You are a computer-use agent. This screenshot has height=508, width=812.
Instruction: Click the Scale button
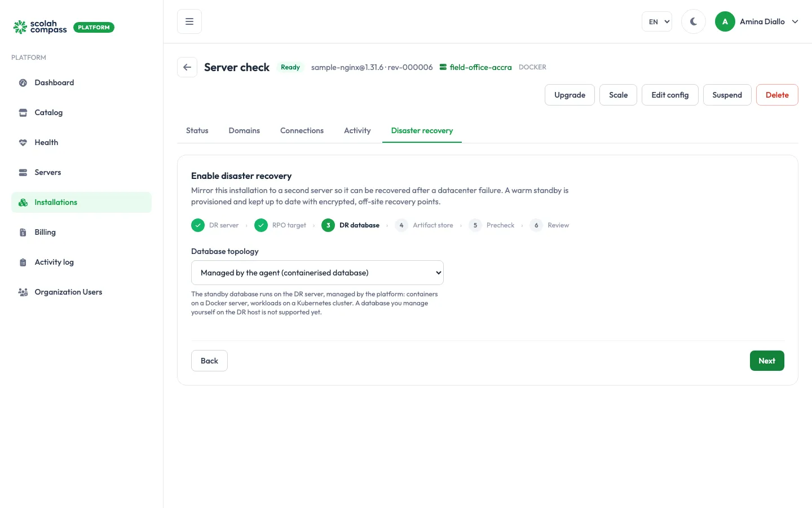(x=618, y=95)
